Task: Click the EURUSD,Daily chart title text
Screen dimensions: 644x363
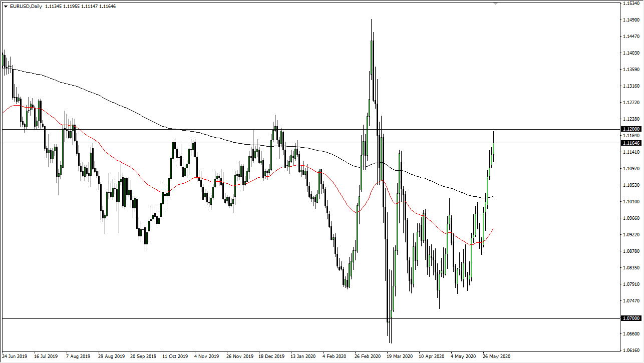Action: pos(26,7)
